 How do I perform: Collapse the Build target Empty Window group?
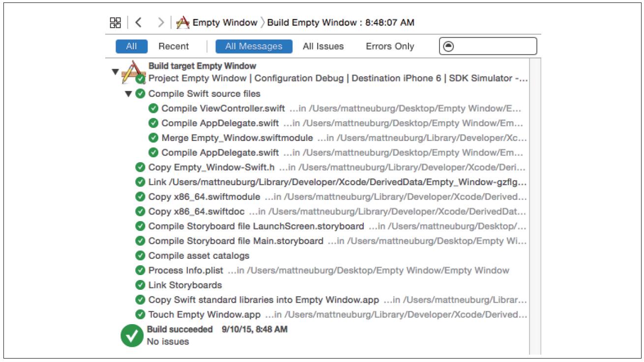tap(115, 72)
